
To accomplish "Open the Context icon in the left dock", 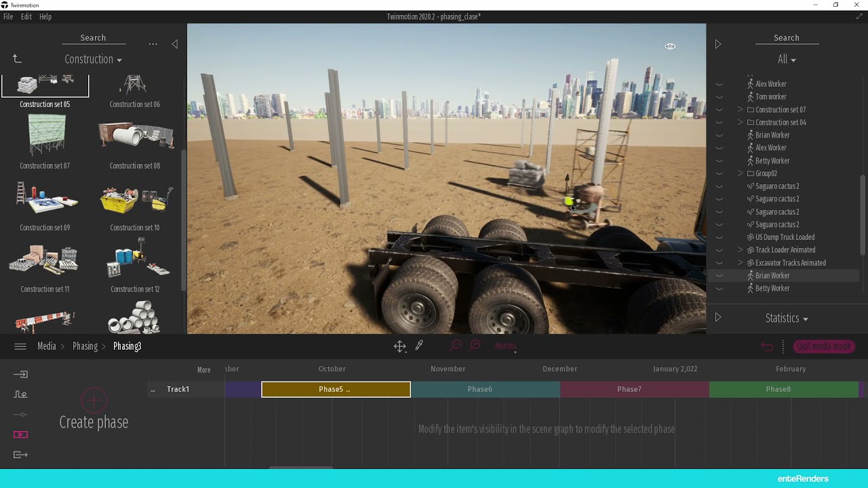I will pos(20,394).
